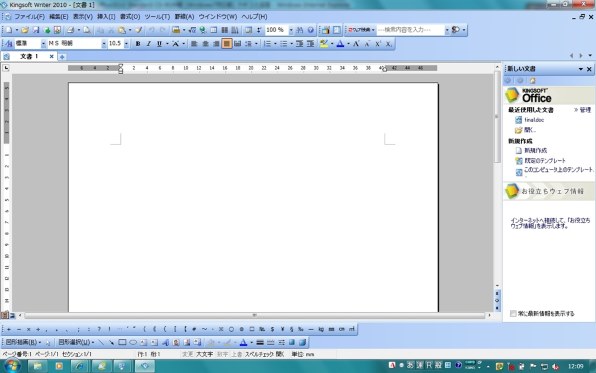Open a file with the folder icon
The width and height of the screenshot is (596, 373).
[25, 30]
